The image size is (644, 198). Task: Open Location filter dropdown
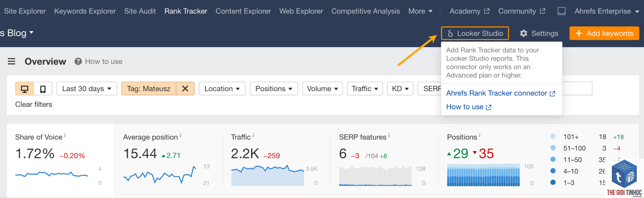point(222,89)
